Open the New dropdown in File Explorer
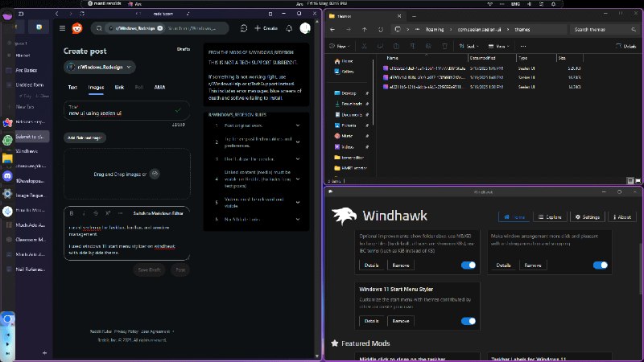644x362 pixels. (x=340, y=47)
